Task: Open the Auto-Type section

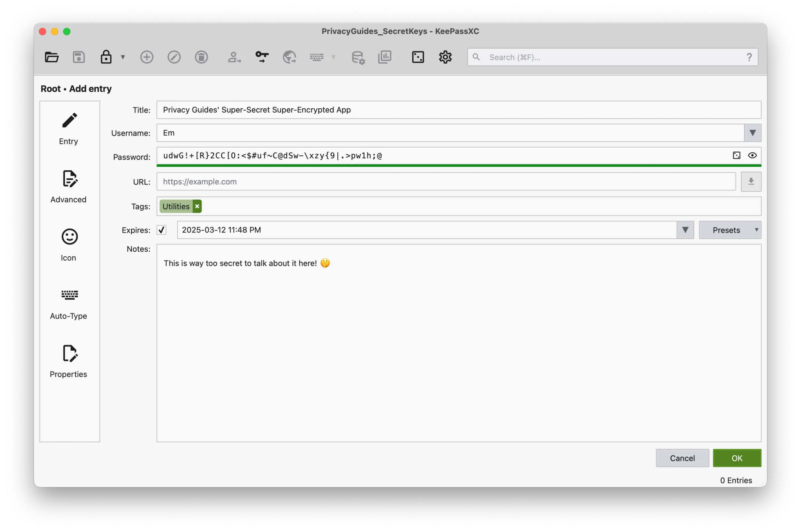Action: (x=69, y=303)
